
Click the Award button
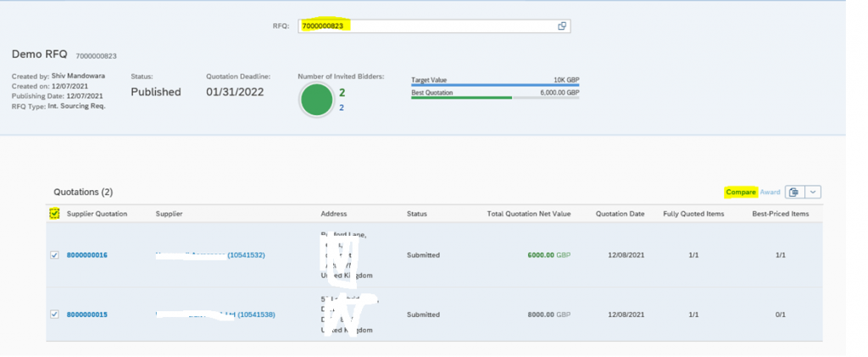770,192
